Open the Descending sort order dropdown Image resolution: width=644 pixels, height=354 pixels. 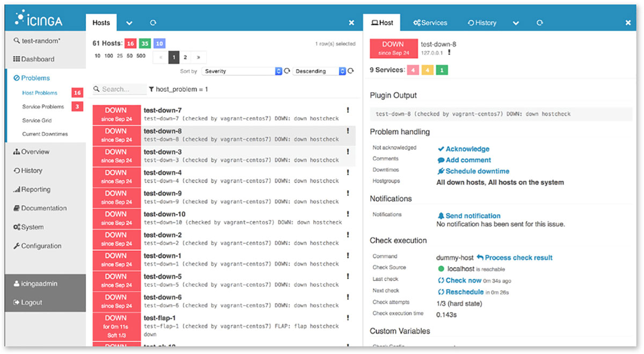tap(320, 71)
